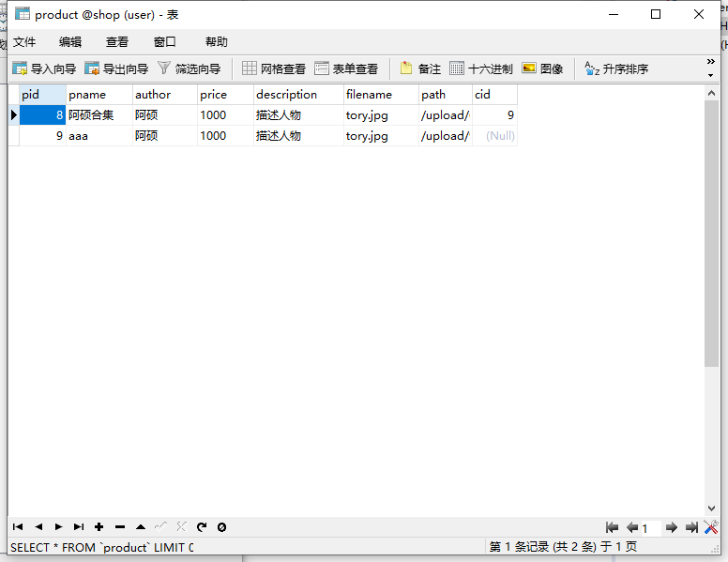
Task: Select the (Null) cid cell
Action: point(494,136)
